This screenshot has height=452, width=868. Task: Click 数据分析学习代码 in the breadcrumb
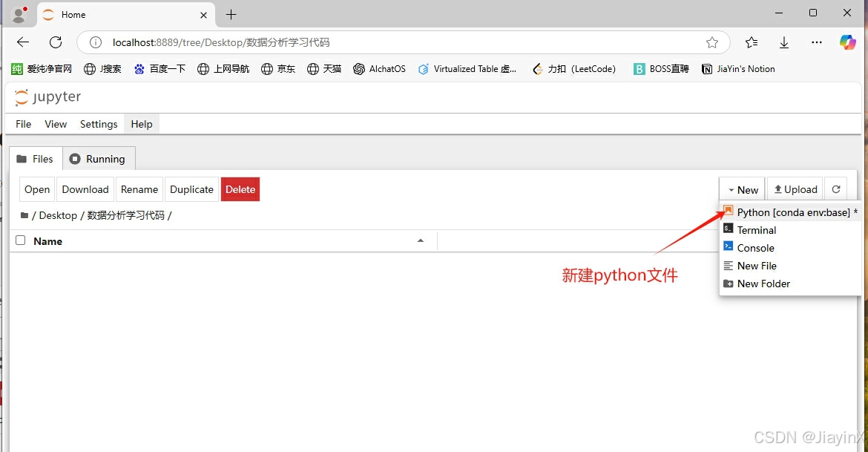point(125,215)
